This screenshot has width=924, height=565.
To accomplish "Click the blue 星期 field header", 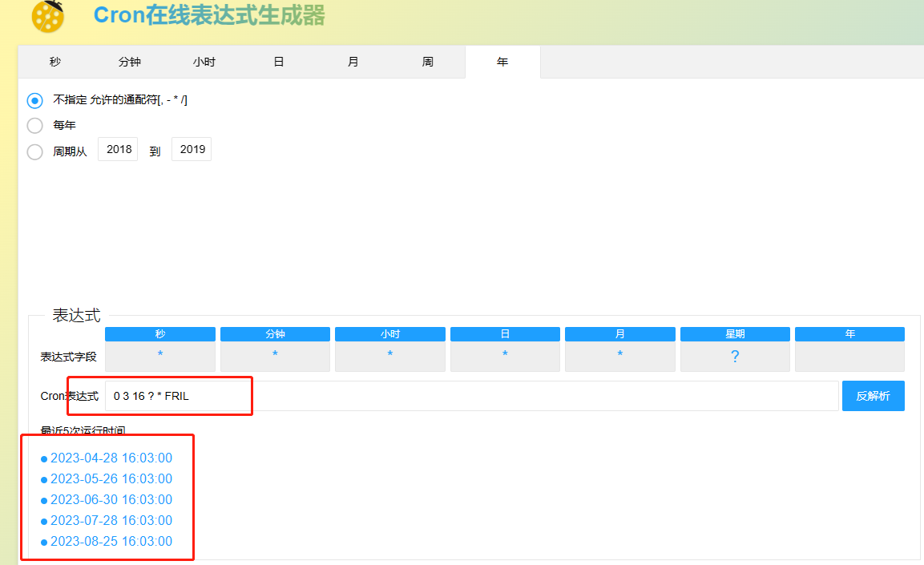I will click(734, 333).
